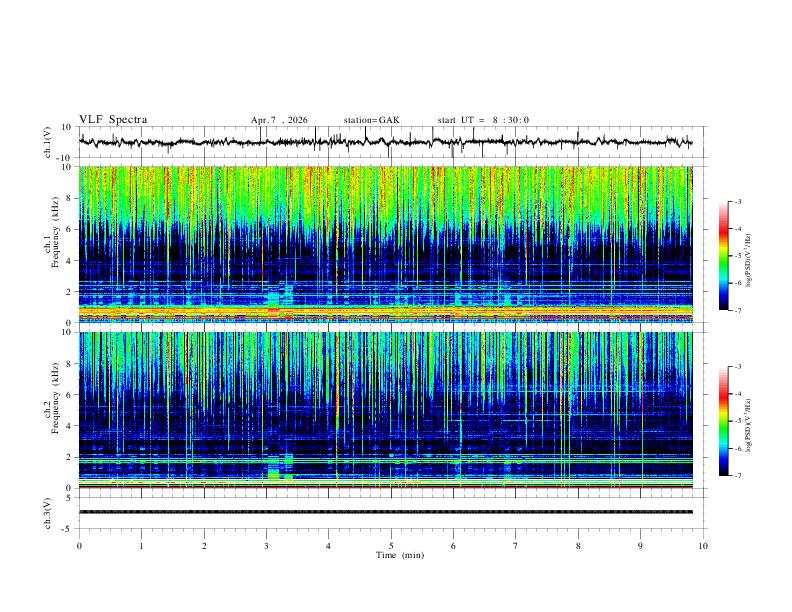Click the ch.3(V) flat signal trace
This screenshot has height=612, width=792.
[x=385, y=512]
